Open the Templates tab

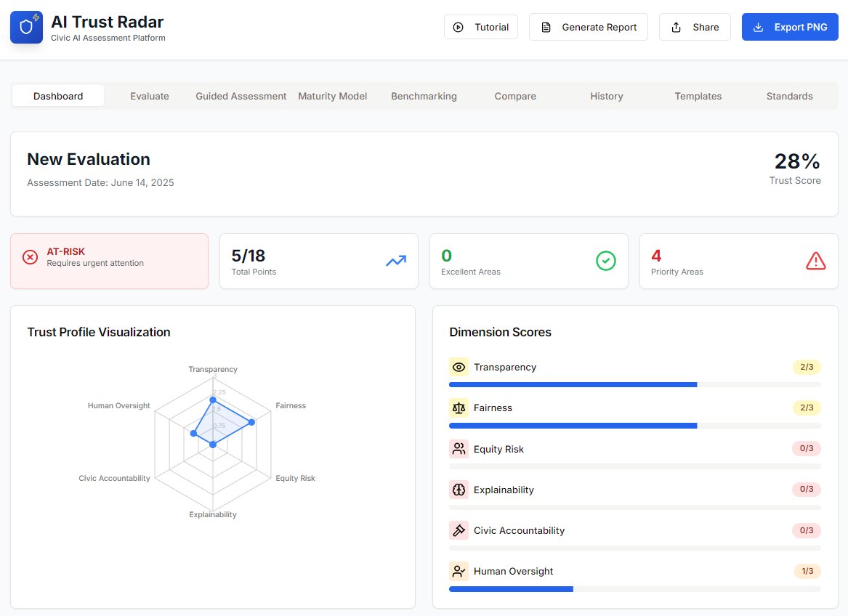[x=698, y=96]
